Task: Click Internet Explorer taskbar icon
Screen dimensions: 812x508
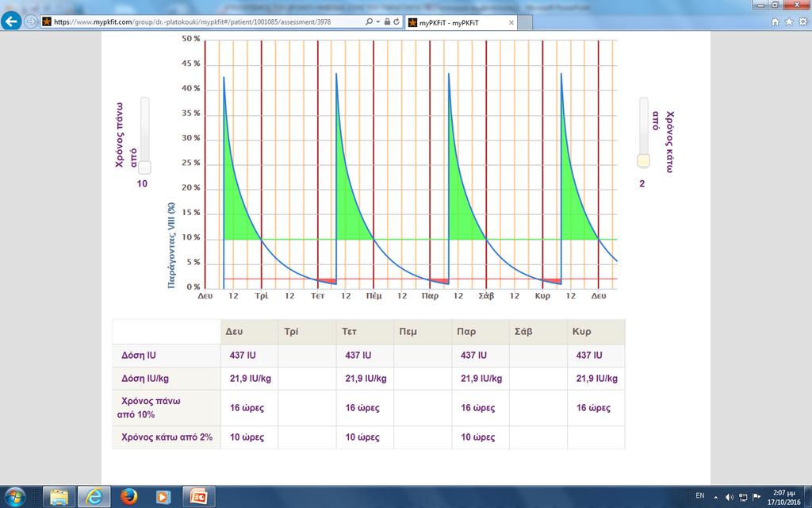Action: click(x=94, y=497)
